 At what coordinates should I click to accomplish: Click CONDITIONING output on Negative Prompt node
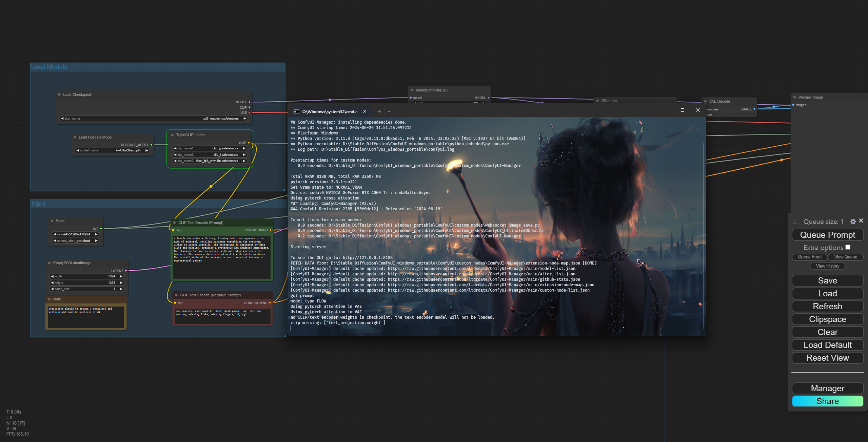pos(270,303)
